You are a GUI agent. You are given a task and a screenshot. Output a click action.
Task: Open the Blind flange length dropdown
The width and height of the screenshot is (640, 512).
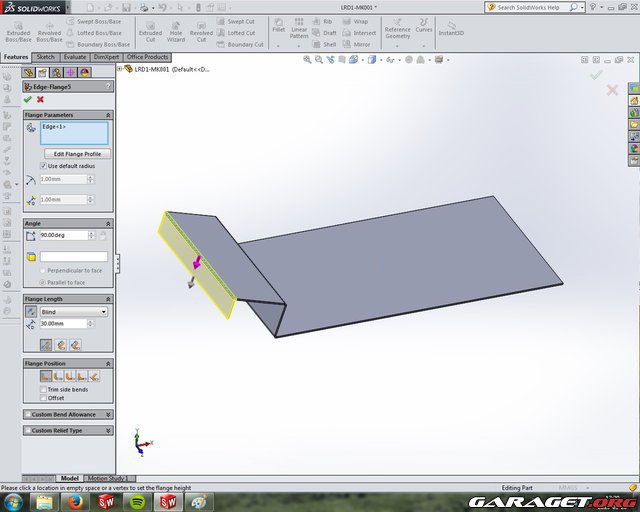click(x=74, y=312)
